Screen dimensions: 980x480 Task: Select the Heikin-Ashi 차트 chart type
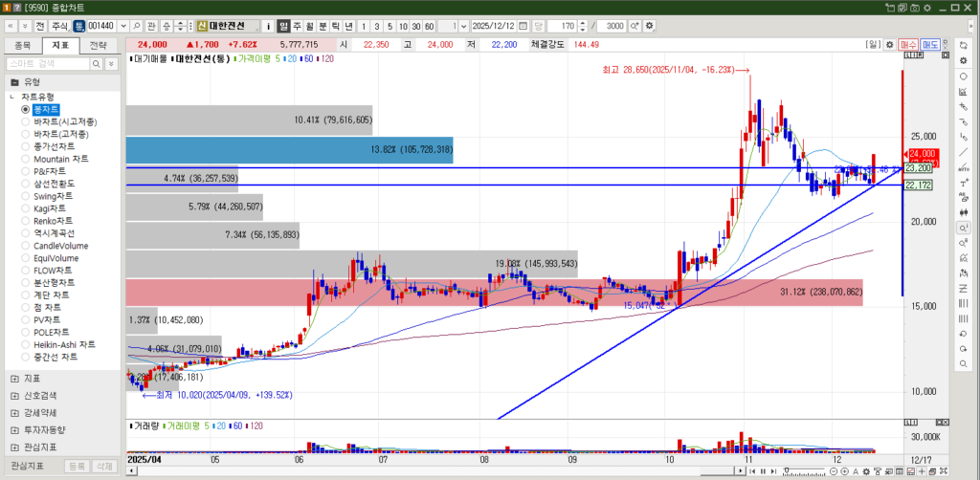pyautogui.click(x=26, y=344)
